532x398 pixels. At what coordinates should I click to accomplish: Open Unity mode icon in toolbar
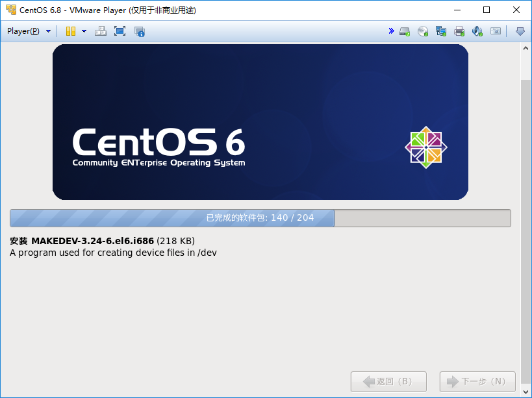point(140,32)
